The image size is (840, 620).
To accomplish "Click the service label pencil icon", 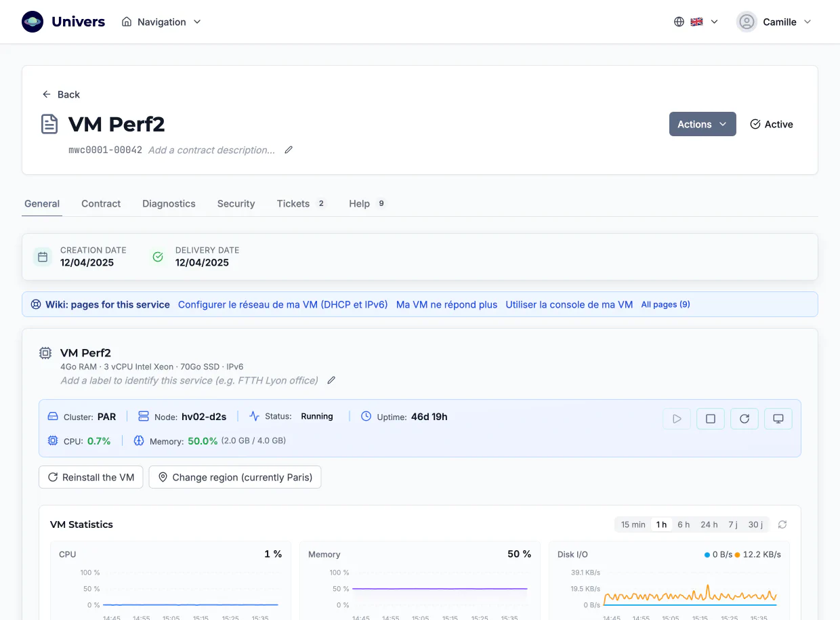I will click(x=331, y=380).
